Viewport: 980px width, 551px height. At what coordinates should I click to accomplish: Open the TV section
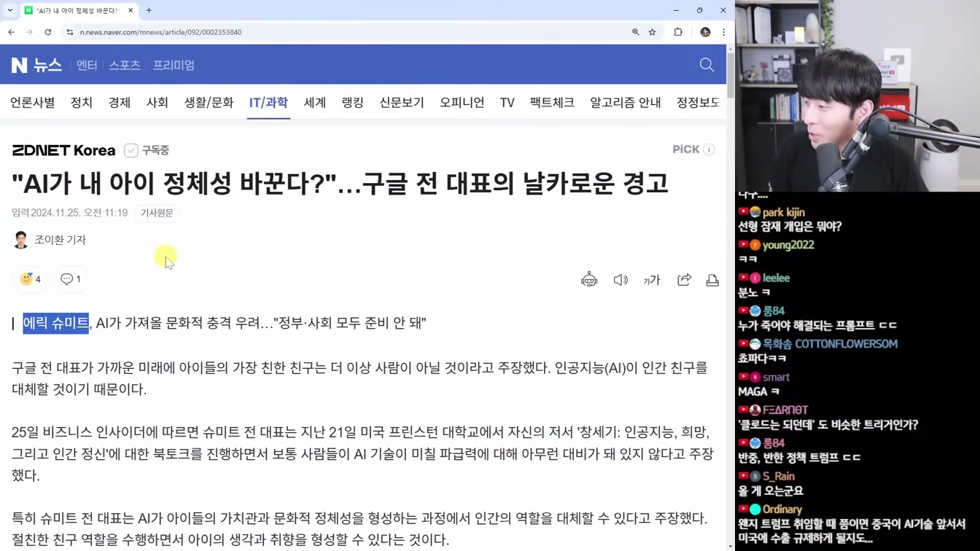[507, 103]
